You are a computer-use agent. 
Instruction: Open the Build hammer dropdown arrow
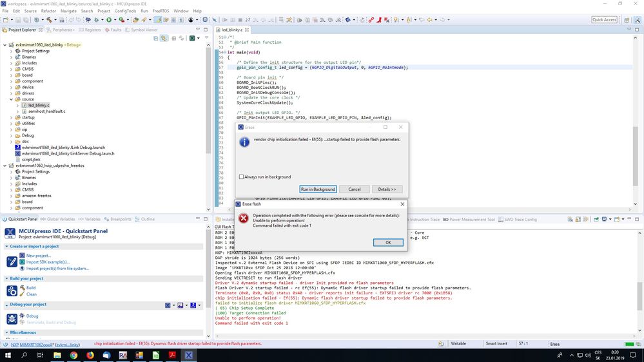pos(55,20)
